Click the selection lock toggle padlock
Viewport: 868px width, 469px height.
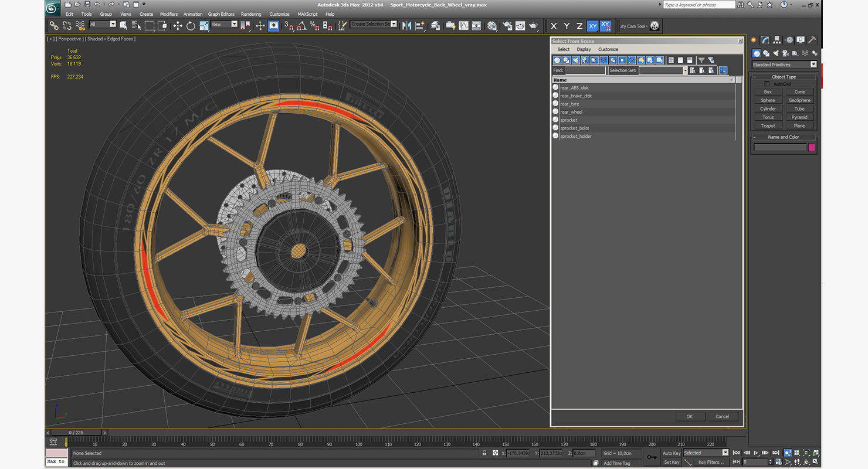(x=484, y=453)
